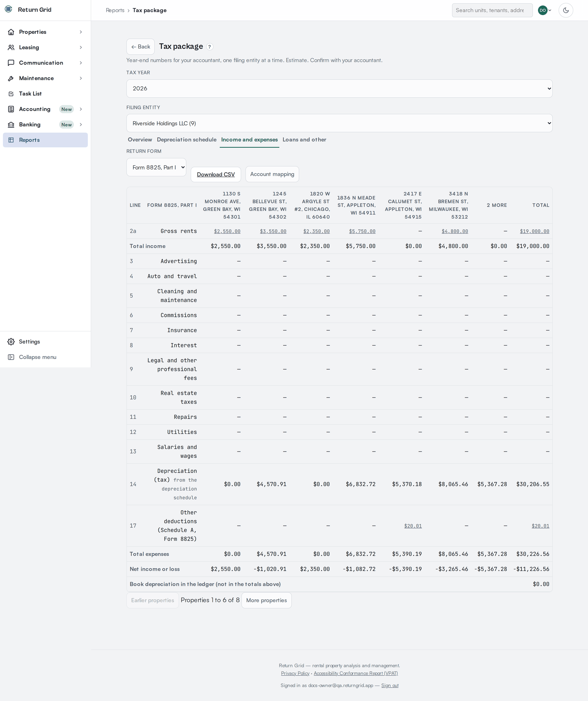Click the Accessibility Conformance Report (VPAT) link

coord(356,673)
